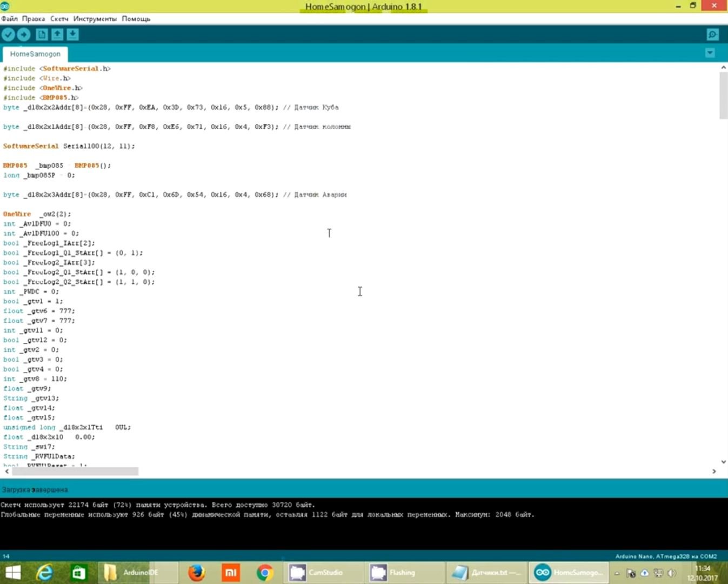The image size is (728, 584).
Task: Click the editor scroll-up arrow
Action: [724, 68]
